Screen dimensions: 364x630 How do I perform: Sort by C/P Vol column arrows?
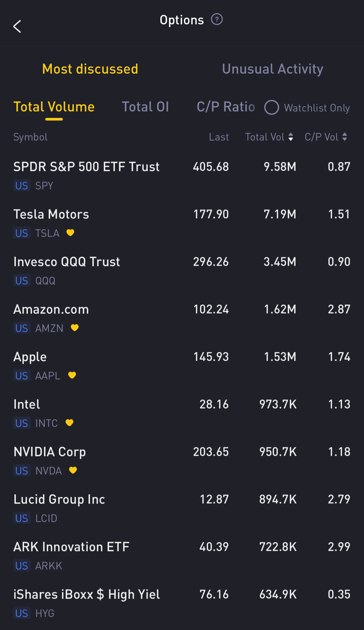(x=345, y=137)
